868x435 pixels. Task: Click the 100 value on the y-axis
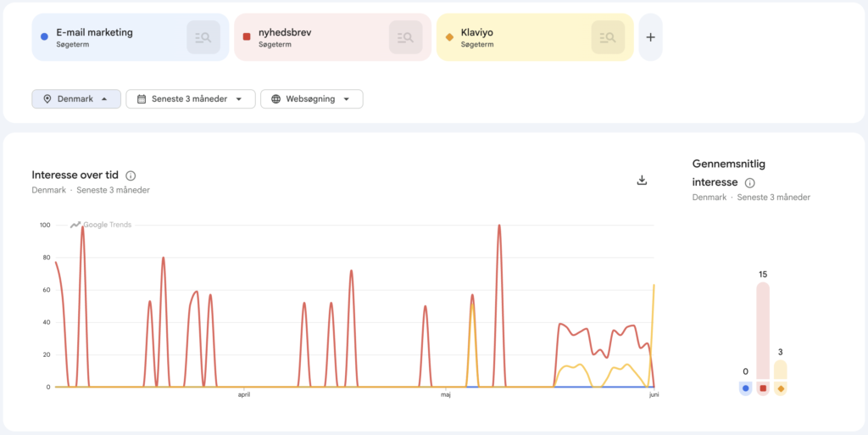(x=45, y=226)
